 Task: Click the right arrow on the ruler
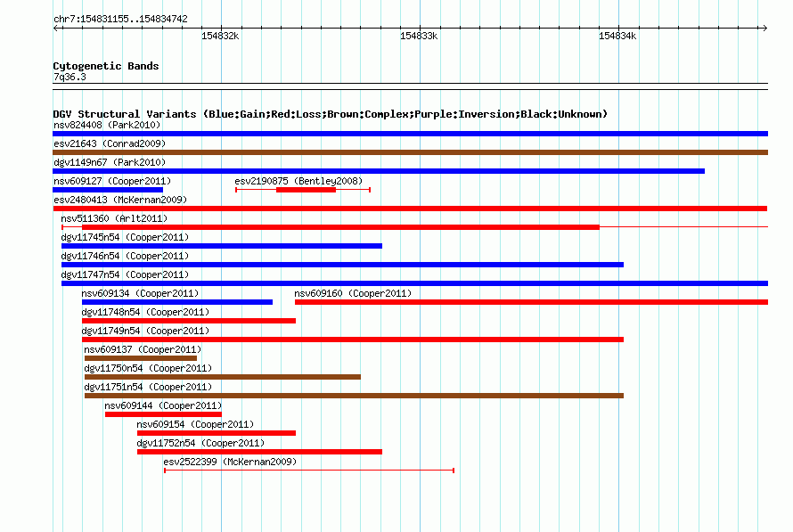[764, 29]
